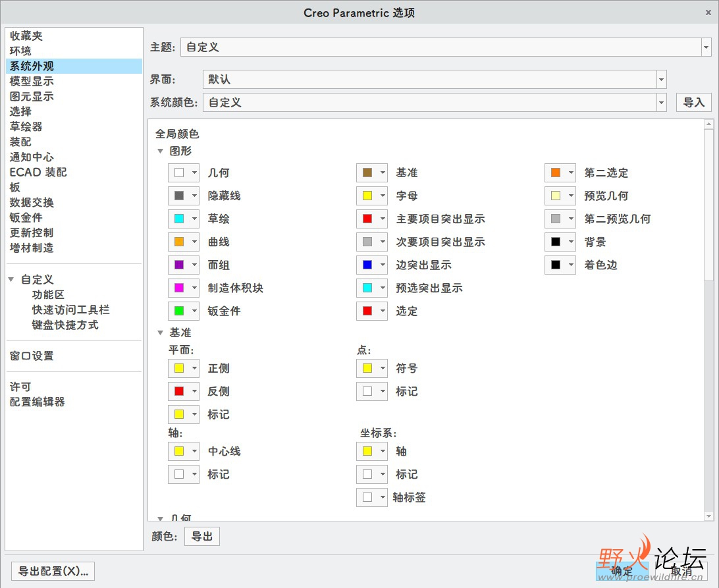Screen dimensions: 719x588
Task: Open 快速访问工具栏 customization
Action: (70, 309)
